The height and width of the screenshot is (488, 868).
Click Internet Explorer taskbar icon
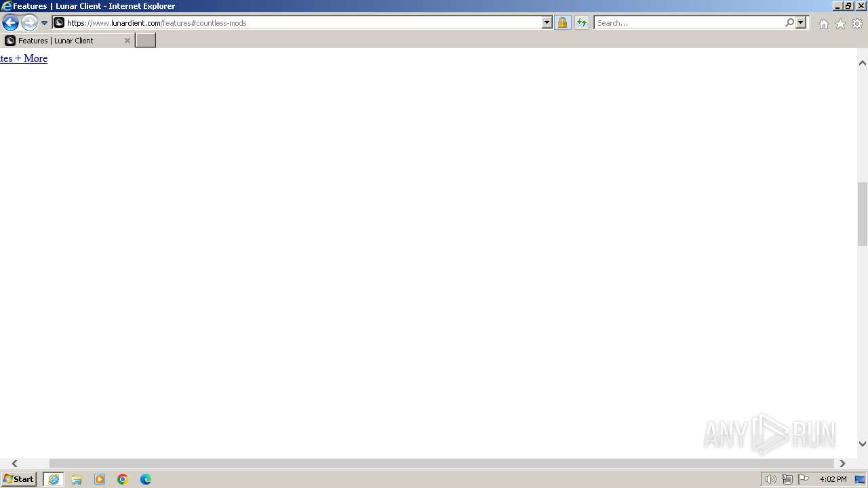(54, 479)
